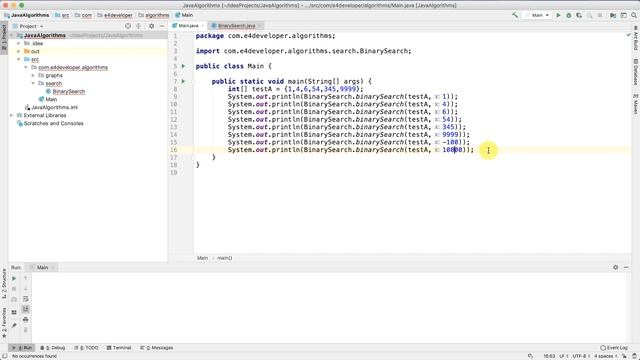Click the Search Everywhere magnifier icon
Screen dimensions: 640x360
(634, 15)
